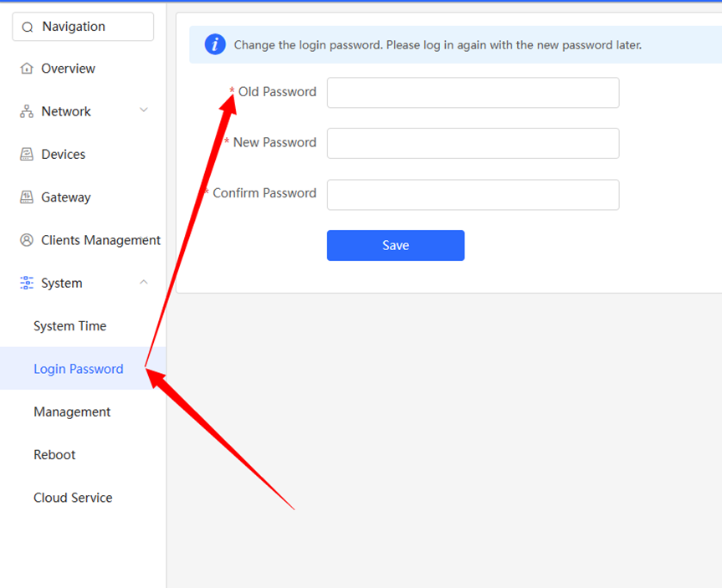Click the Devices icon in sidebar
Viewport: 722px width, 588px height.
coord(27,154)
